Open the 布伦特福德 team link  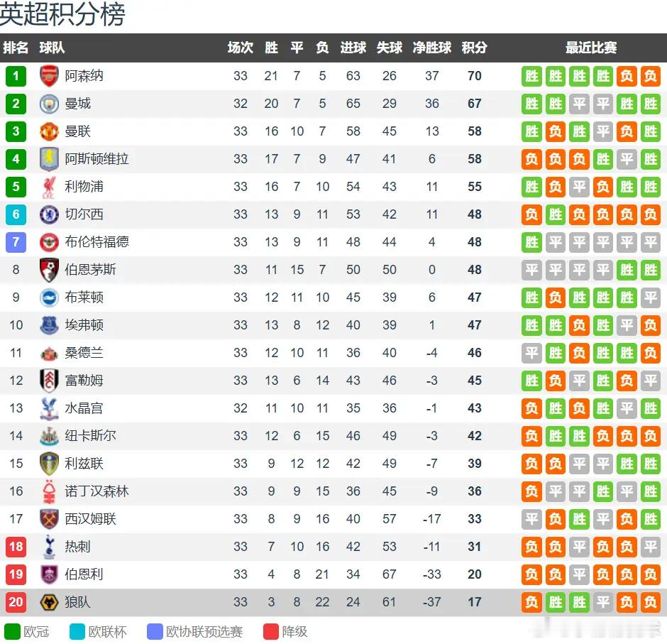coord(97,242)
